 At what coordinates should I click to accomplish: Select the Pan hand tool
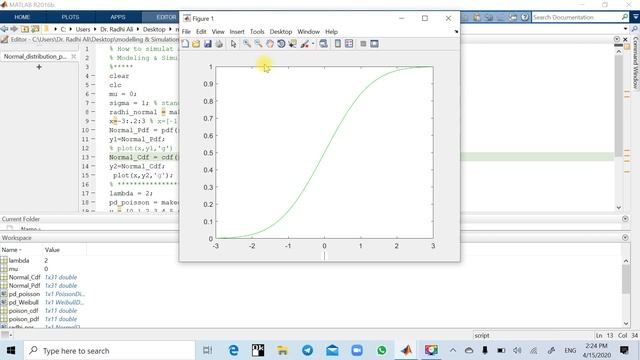270,44
